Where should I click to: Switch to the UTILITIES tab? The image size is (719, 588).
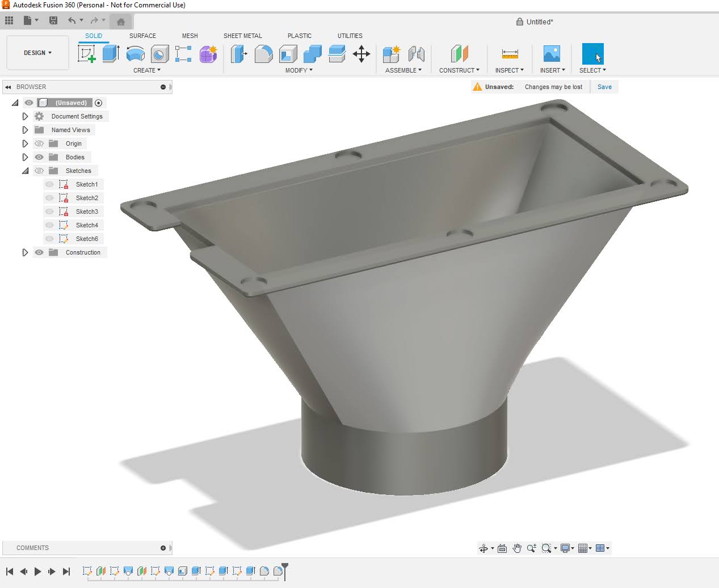click(x=350, y=36)
